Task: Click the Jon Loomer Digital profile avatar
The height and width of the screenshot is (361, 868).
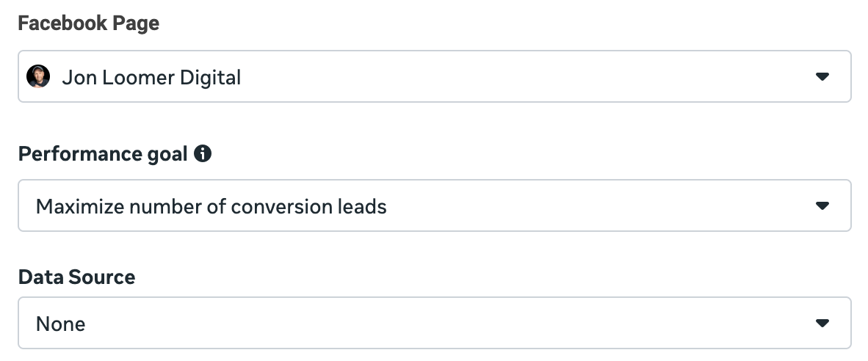Action: pyautogui.click(x=38, y=76)
